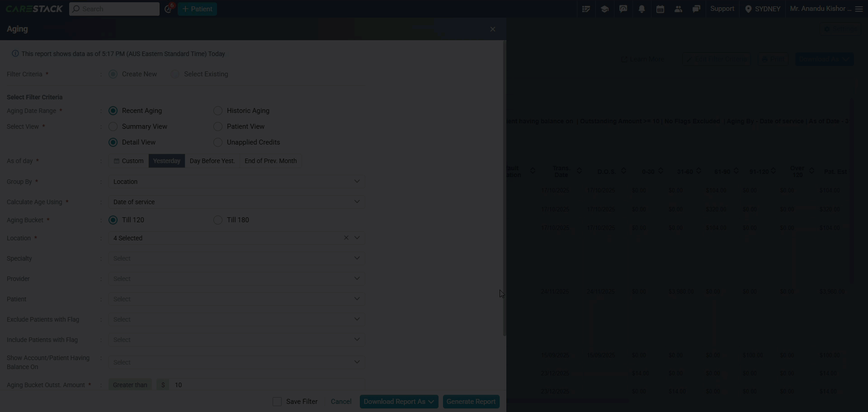Viewport: 868px width, 412px height.
Task: Click the dollar sign currency box
Action: click(163, 385)
